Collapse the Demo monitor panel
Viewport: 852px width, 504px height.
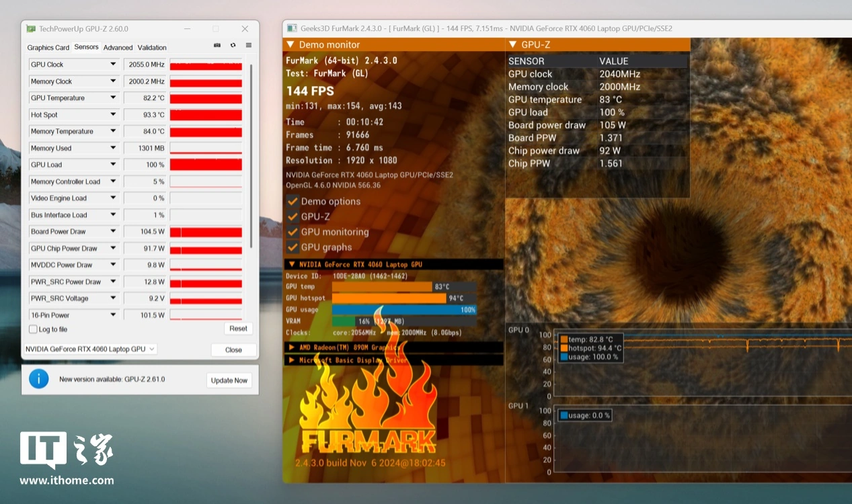coord(291,44)
